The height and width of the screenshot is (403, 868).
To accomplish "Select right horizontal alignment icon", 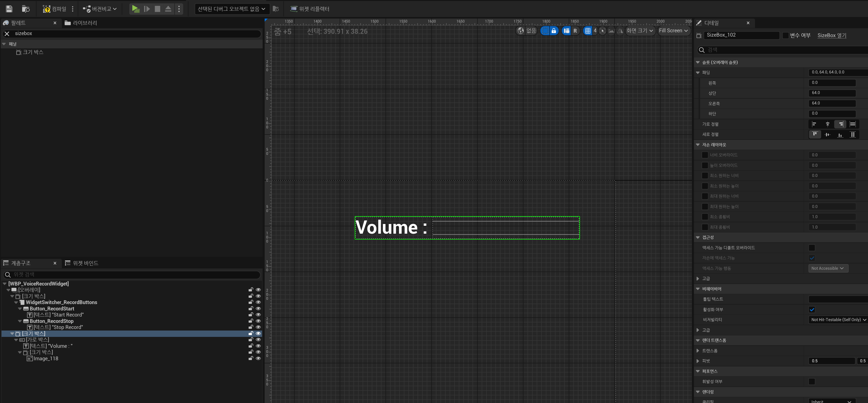I will click(x=840, y=124).
